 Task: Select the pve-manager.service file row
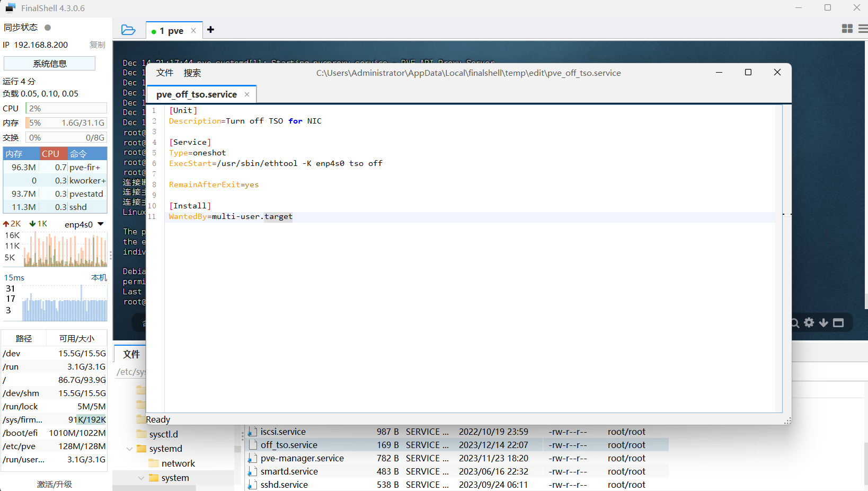(302, 458)
